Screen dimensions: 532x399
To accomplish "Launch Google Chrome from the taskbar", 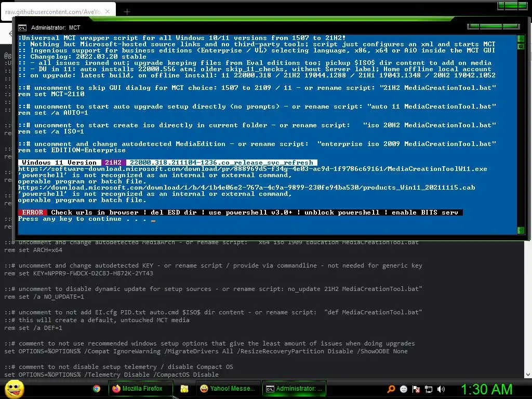I will 97,389.
